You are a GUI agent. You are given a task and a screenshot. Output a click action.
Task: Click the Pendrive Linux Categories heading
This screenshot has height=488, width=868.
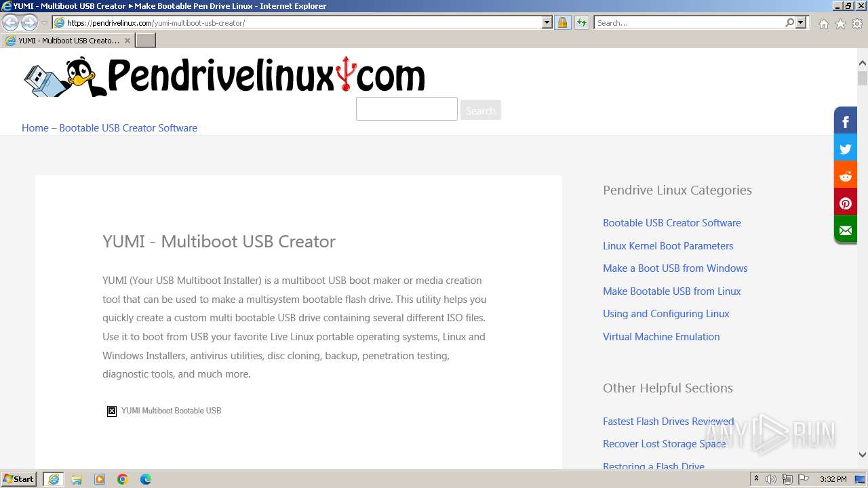[x=677, y=190]
